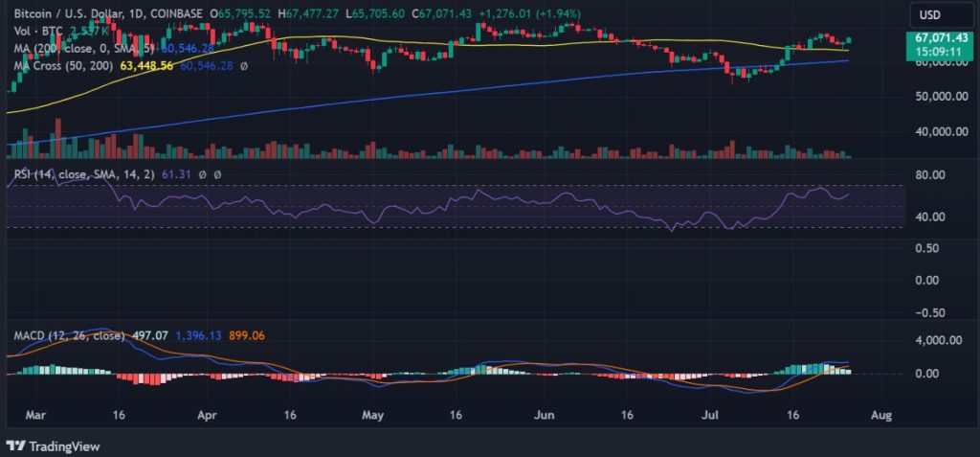The width and height of the screenshot is (980, 457).
Task: Click the yellow 63,448.56 MA Cross value
Action: pos(146,66)
